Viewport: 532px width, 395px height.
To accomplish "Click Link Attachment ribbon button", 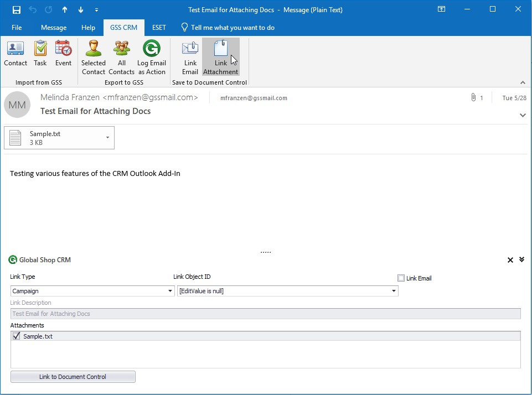I will tap(221, 57).
